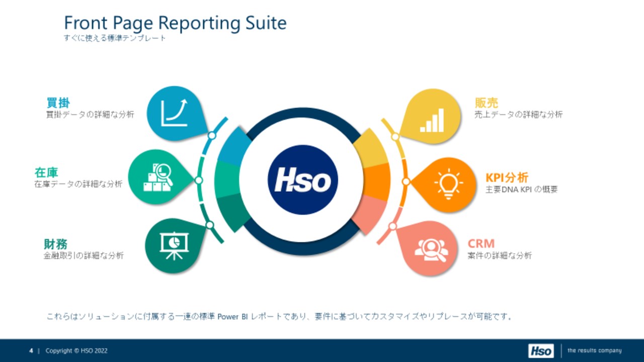Click the 在庫 heading

click(46, 172)
